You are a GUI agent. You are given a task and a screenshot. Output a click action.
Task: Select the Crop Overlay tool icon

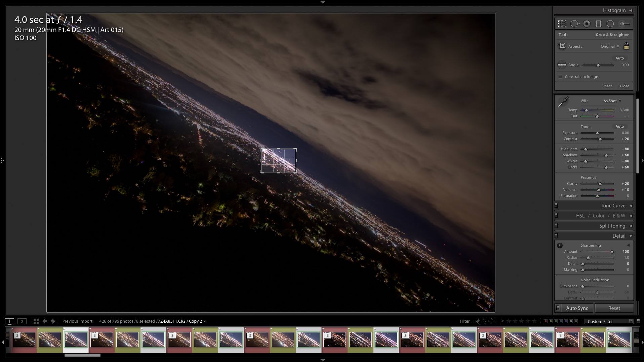562,24
